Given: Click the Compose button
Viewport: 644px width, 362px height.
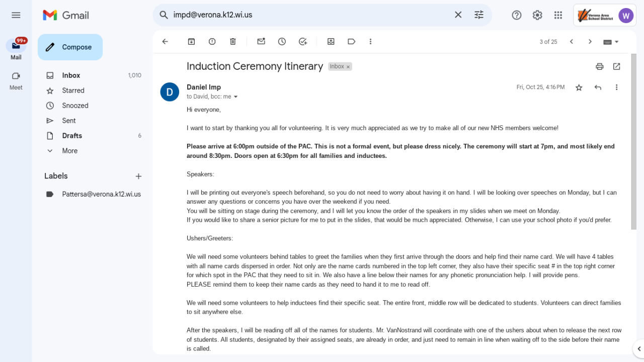Looking at the screenshot, I should pyautogui.click(x=70, y=47).
